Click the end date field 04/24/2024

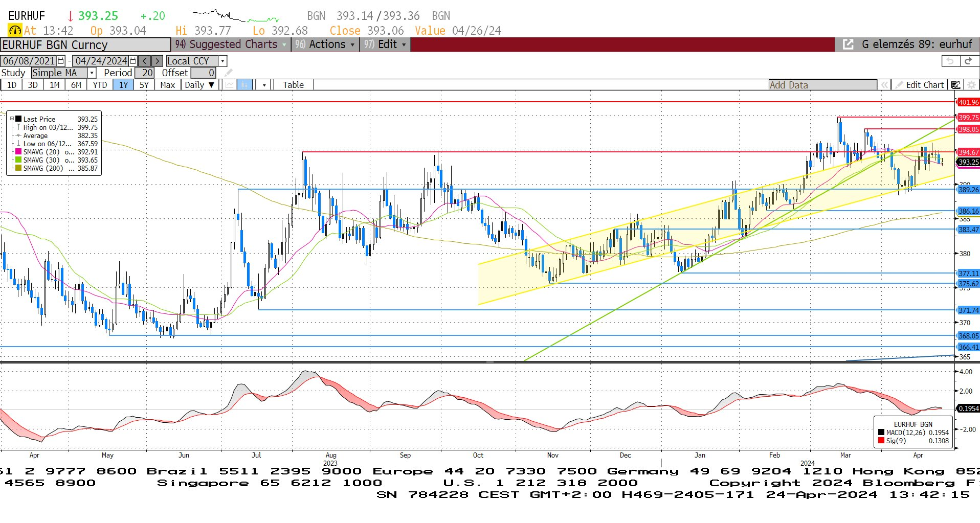click(101, 61)
